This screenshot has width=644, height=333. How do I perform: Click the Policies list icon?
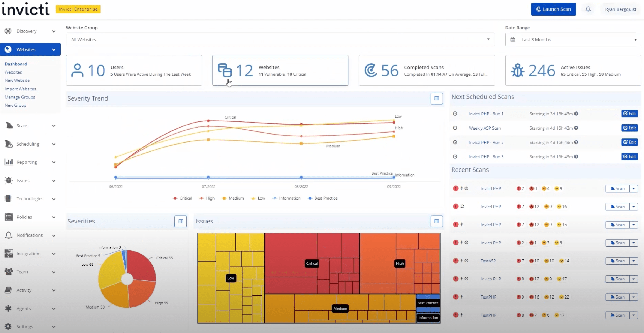[x=9, y=217]
